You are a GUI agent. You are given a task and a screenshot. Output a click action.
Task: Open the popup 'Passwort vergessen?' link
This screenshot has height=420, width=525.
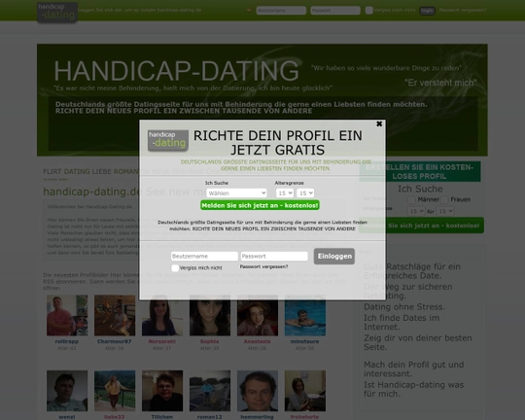point(263,266)
